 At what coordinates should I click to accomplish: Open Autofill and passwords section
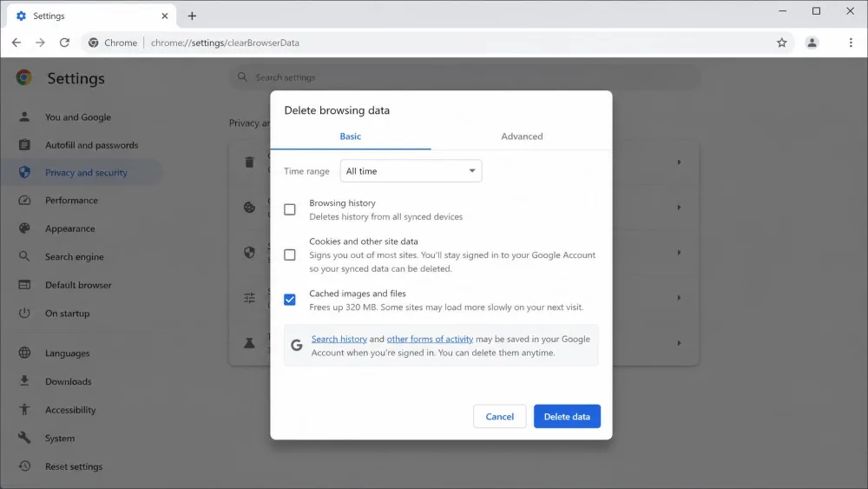[91, 145]
